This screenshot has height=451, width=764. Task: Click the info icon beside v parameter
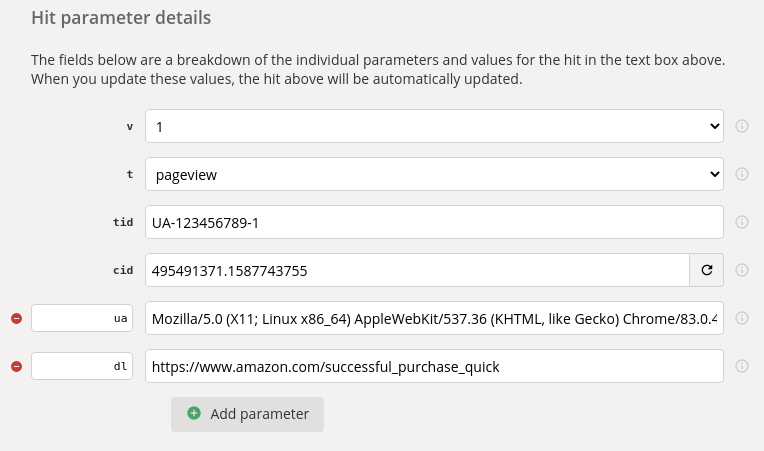[742, 126]
